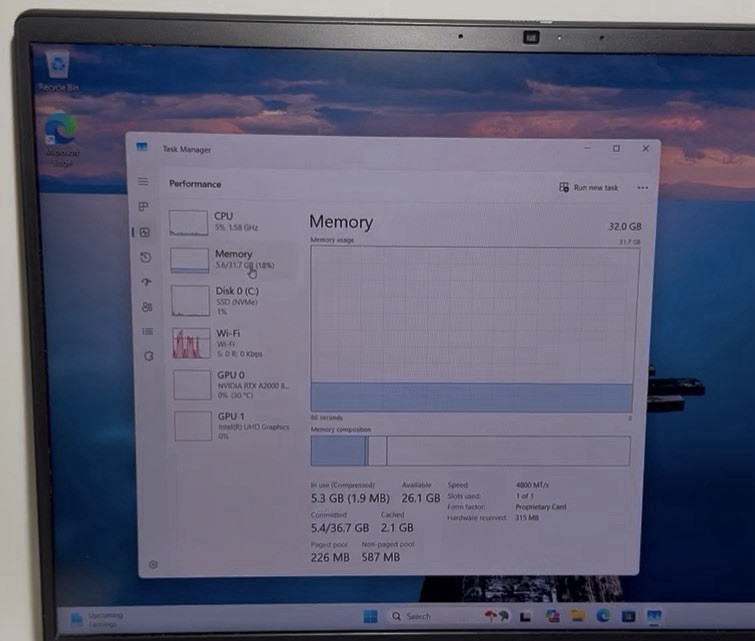Open Microsoft Store from the taskbar
755x641 pixels.
click(628, 616)
